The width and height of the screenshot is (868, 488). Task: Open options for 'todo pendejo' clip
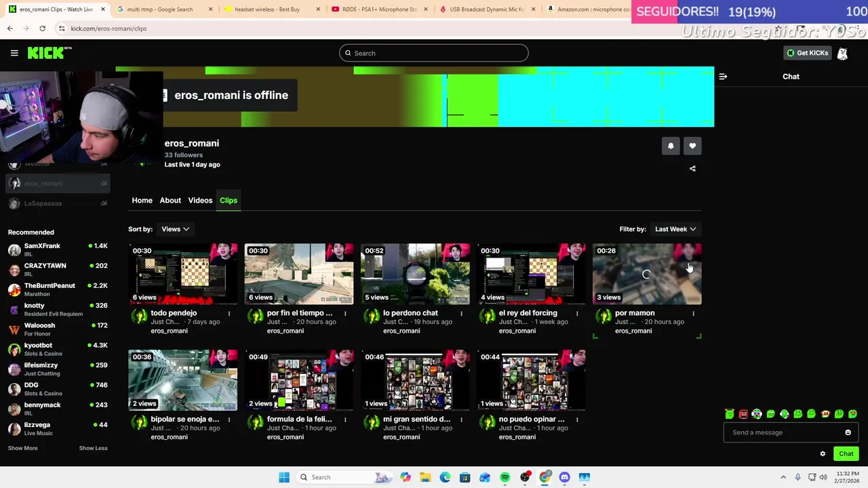(x=229, y=314)
